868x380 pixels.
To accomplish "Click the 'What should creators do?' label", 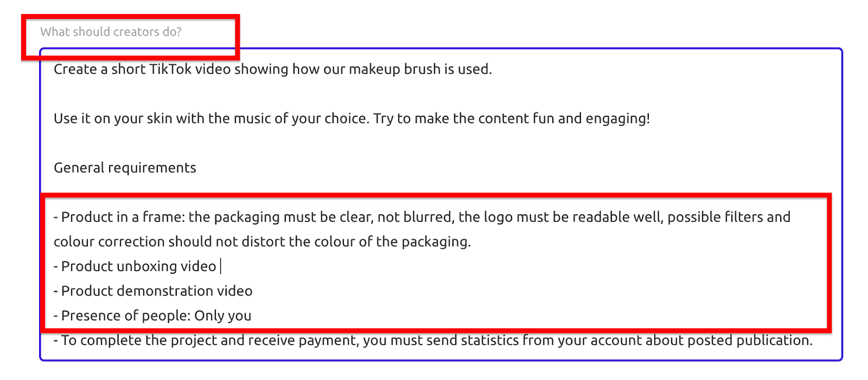I will coord(111,32).
